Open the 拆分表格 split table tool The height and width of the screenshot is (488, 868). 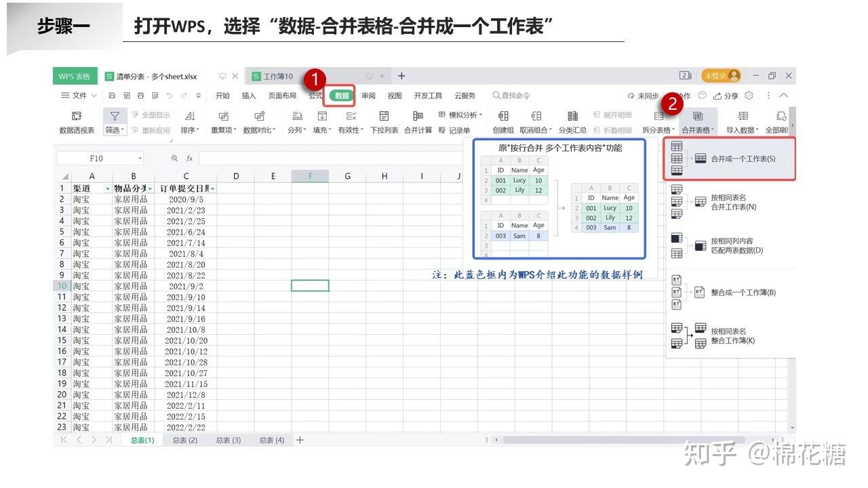pos(658,122)
